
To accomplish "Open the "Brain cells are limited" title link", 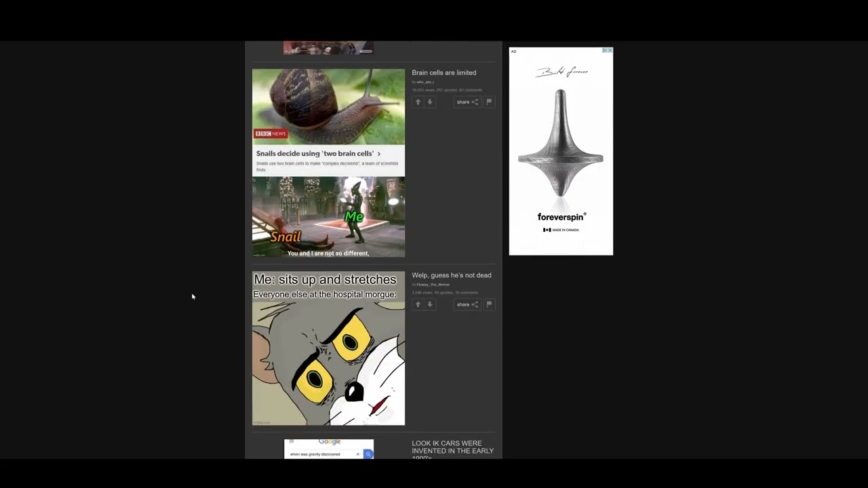I will (444, 73).
